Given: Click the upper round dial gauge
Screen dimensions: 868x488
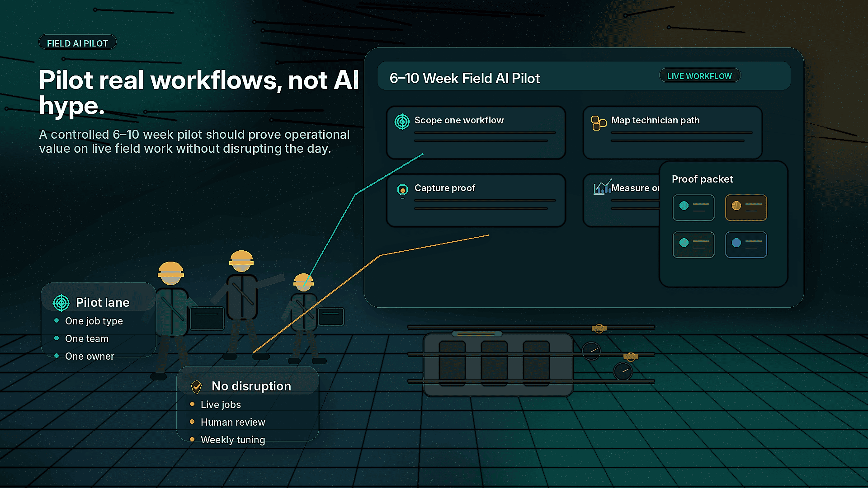Looking at the screenshot, I should [591, 351].
